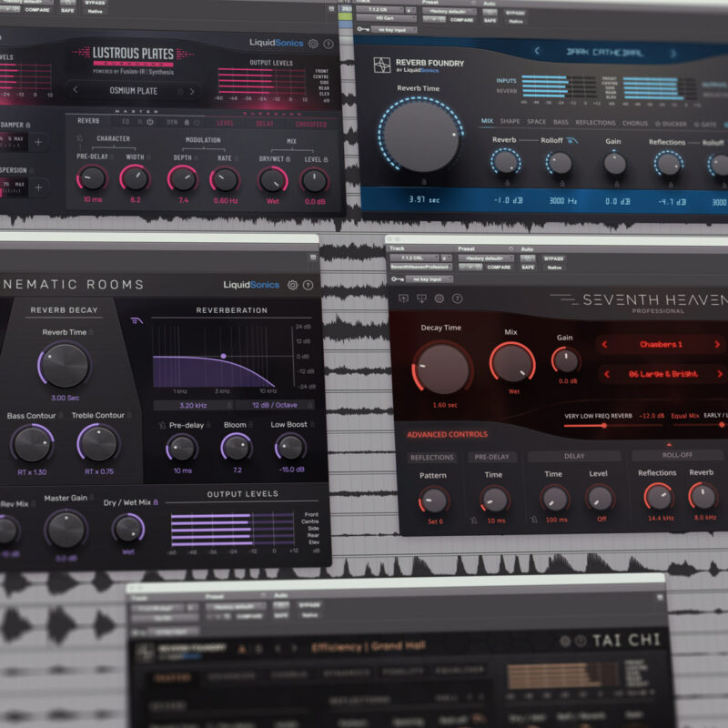Image resolution: width=728 pixels, height=728 pixels.
Task: Open factory default preset dropdown in Seventh Heaven
Action: 486,258
